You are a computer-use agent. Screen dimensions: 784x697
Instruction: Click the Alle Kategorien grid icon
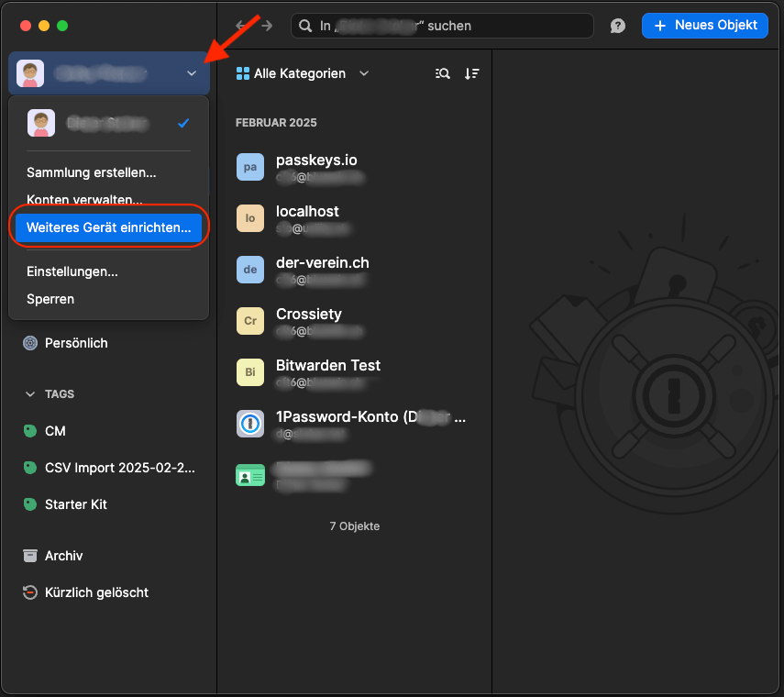(242, 73)
